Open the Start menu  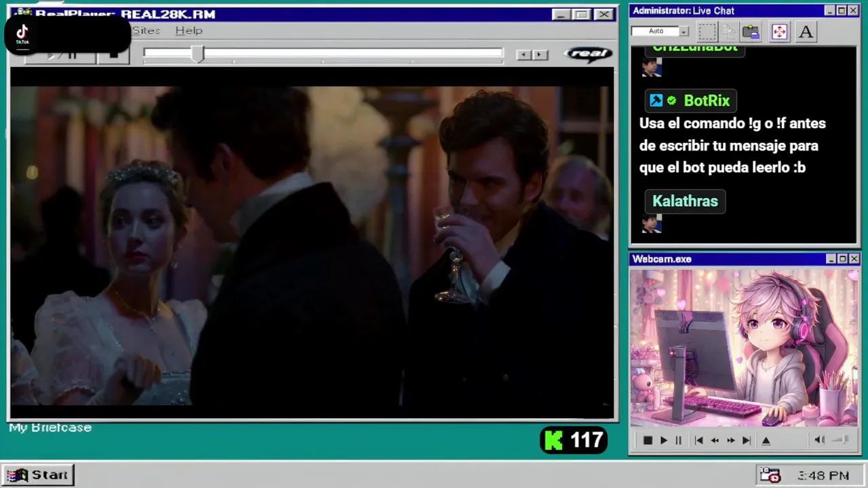coord(37,475)
